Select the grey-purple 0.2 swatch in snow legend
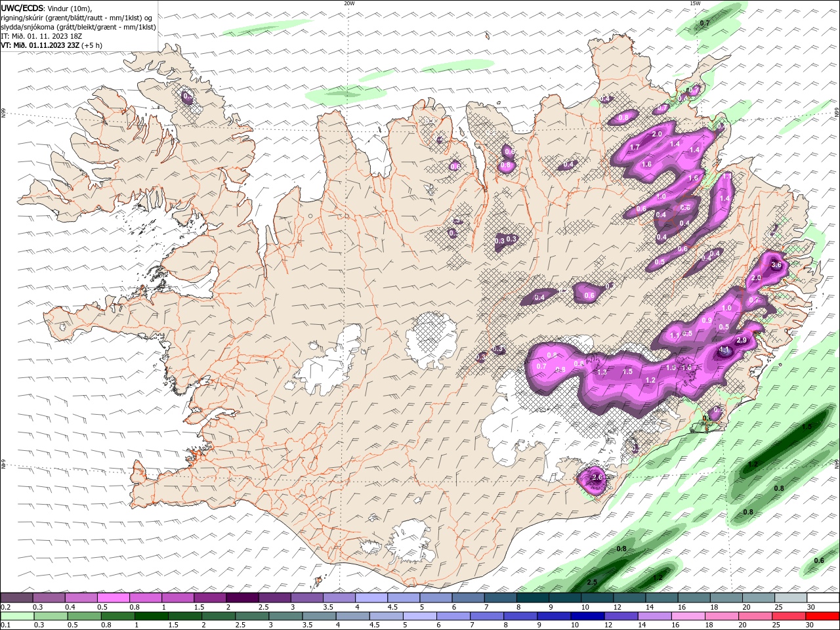The width and height of the screenshot is (840, 630). [16, 598]
